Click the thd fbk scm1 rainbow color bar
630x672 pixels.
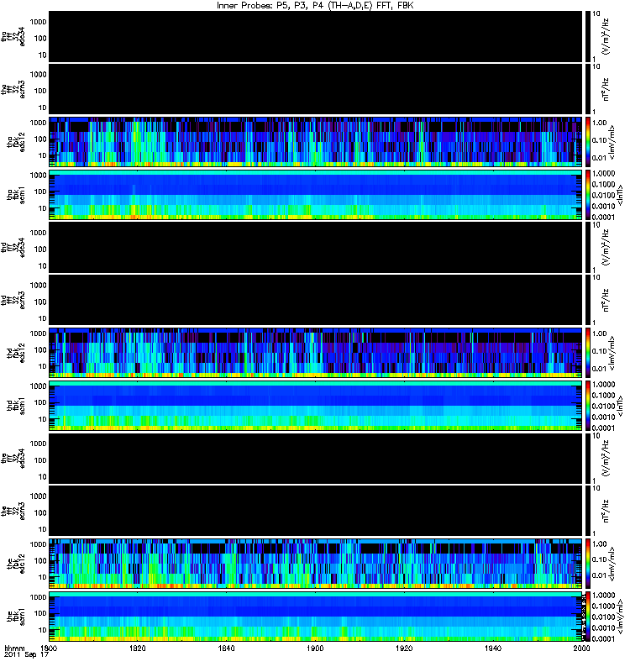(588, 406)
